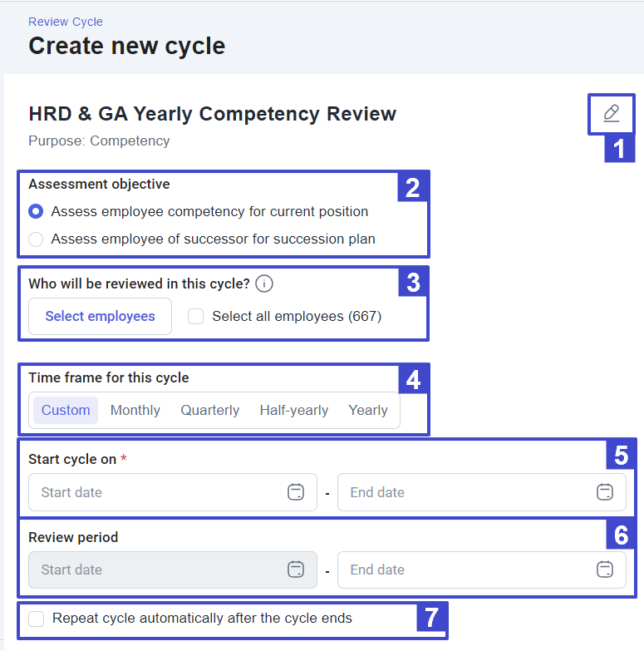Select assess competency for current position option
The width and height of the screenshot is (644, 651).
coord(36,211)
